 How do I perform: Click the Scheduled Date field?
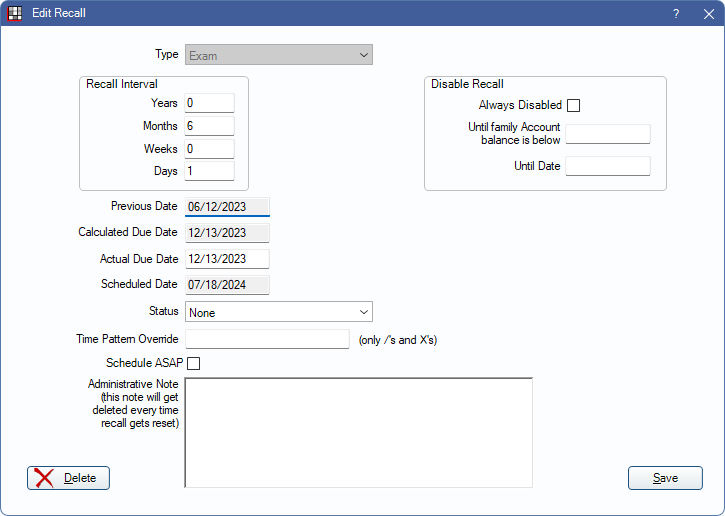(227, 285)
